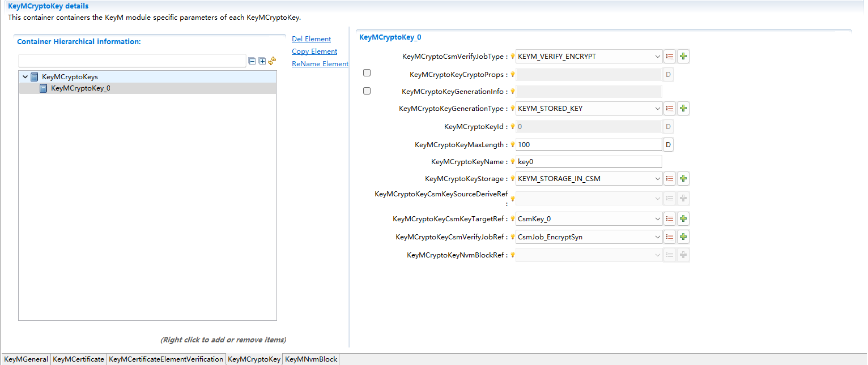Image resolution: width=868 pixels, height=365 pixels.
Task: Tick the KeyMCryptoKeyGenerationInfo checkbox
Action: tap(367, 91)
